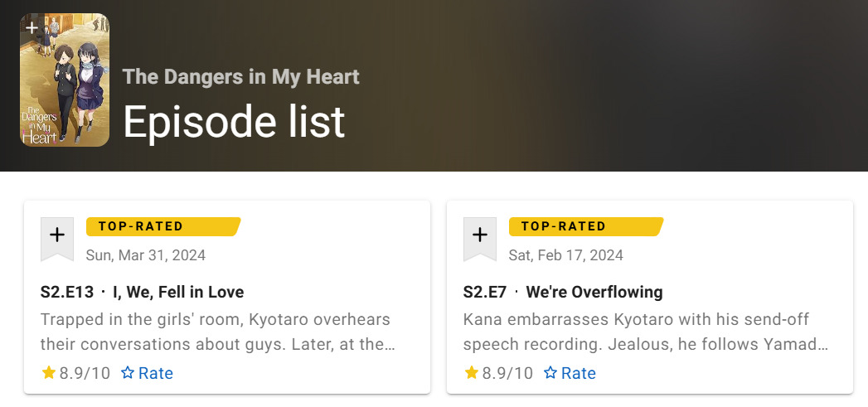Rate the S2.E7 episode

click(570, 373)
